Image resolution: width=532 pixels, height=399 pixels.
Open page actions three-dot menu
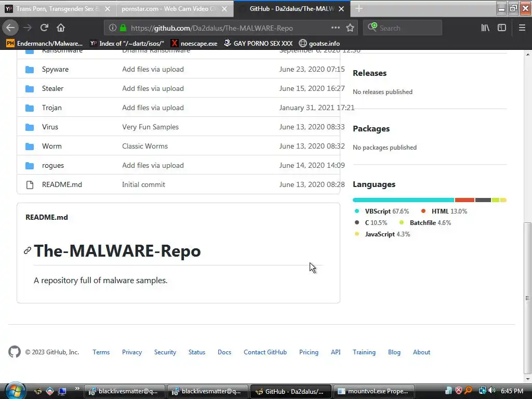coord(335,28)
